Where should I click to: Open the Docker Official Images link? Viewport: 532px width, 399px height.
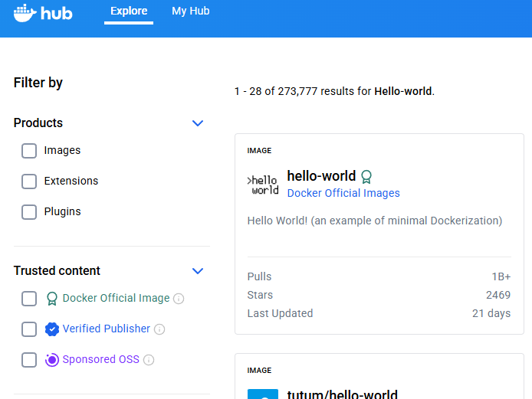343,193
